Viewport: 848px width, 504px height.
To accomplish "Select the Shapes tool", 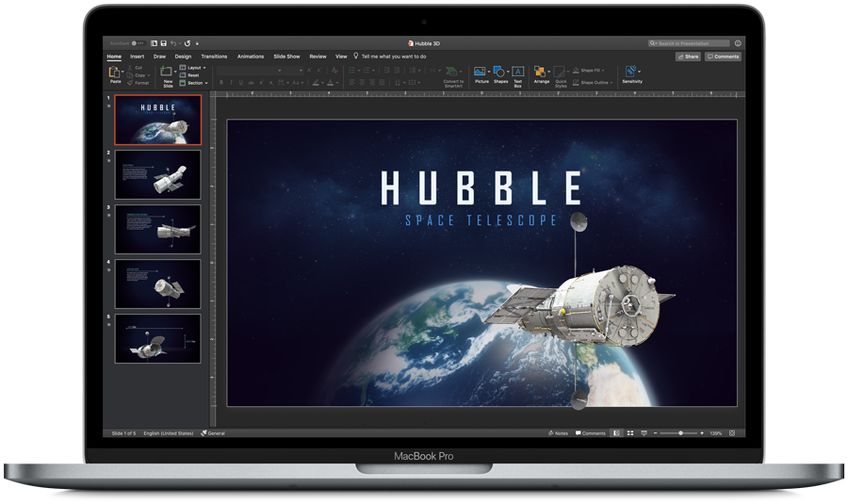I will coord(500,73).
